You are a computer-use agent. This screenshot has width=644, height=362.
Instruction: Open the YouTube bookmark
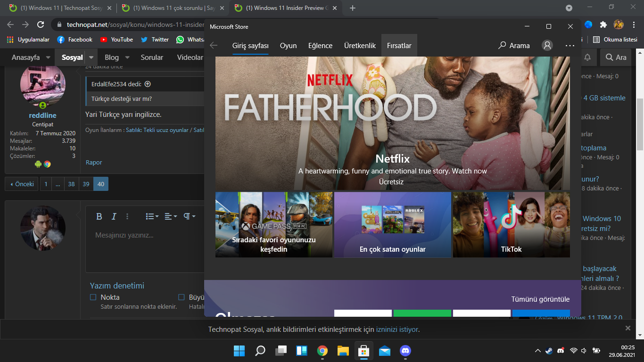click(116, 40)
